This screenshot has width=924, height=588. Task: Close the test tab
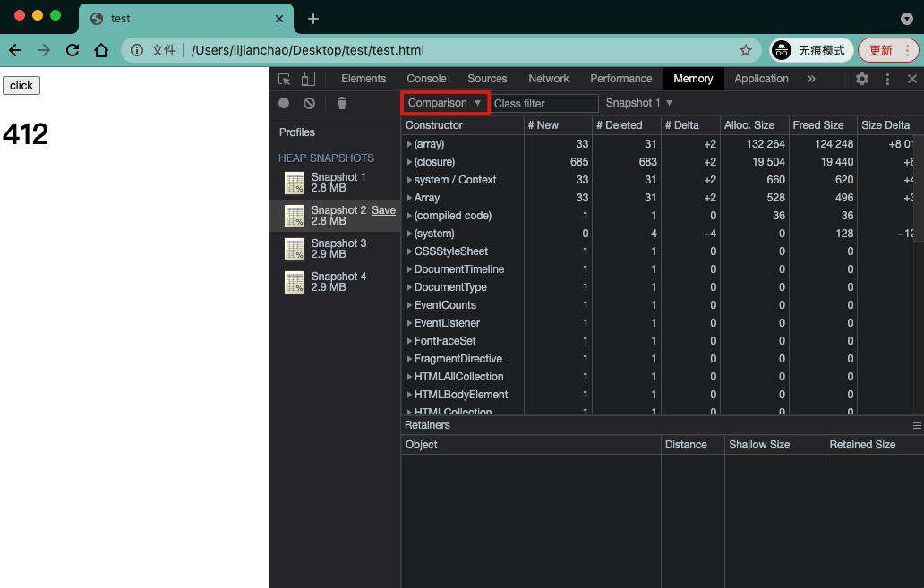click(279, 19)
